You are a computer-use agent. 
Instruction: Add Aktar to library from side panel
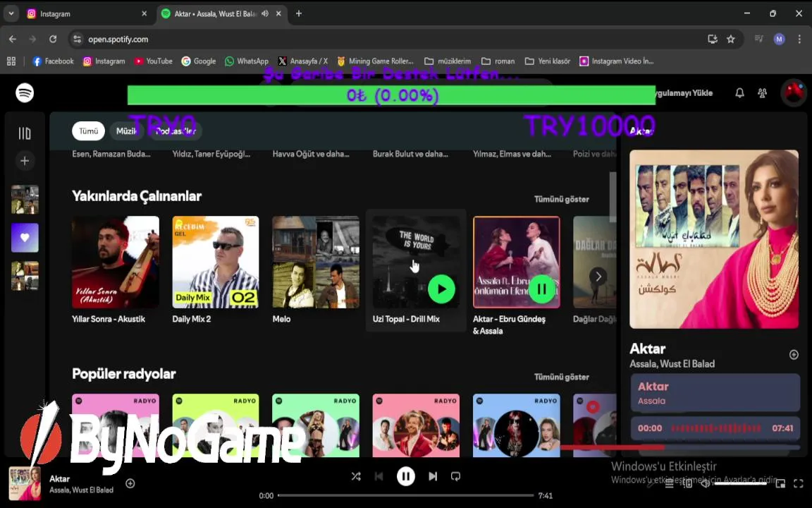[794, 355]
